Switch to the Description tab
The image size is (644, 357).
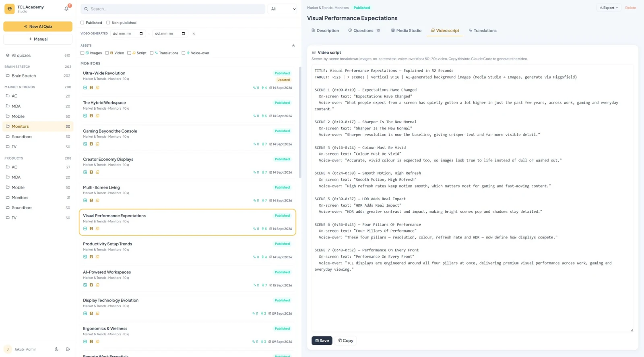tap(325, 31)
